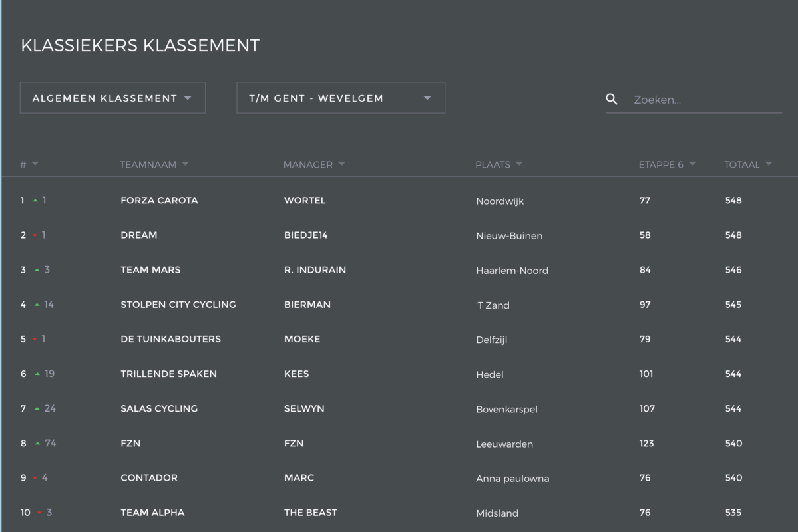
Task: Click the up arrow in Stolpen City Cycling row
Action: (37, 305)
